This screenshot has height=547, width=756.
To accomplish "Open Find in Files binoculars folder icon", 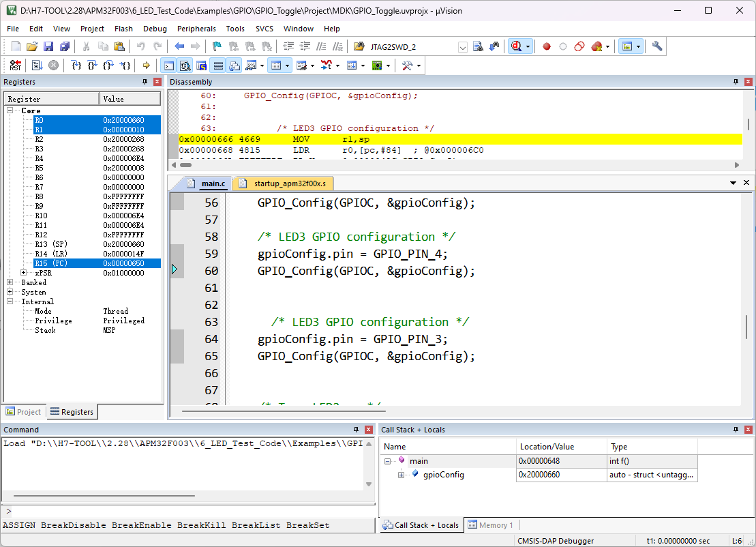I will 359,47.
